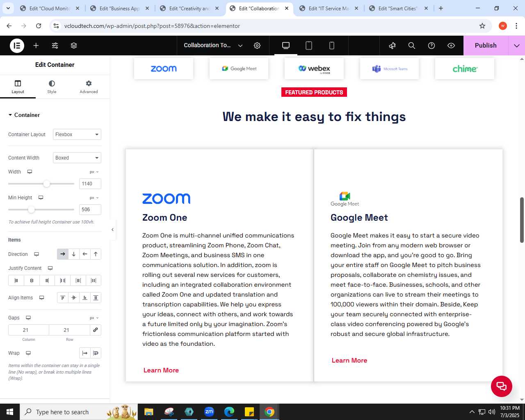Screen dimensions: 525x420
Task: Select Justify Content Space Between
Action: [x=63, y=281]
